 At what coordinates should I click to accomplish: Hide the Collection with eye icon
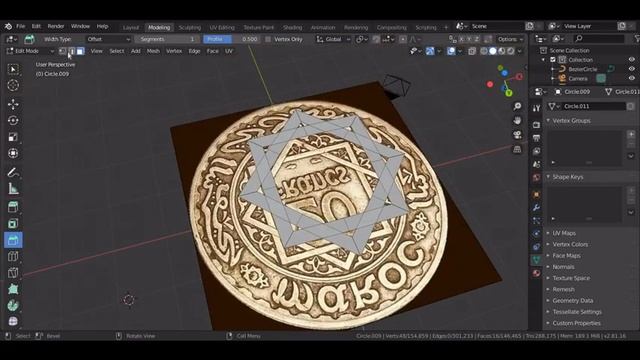(x=632, y=60)
